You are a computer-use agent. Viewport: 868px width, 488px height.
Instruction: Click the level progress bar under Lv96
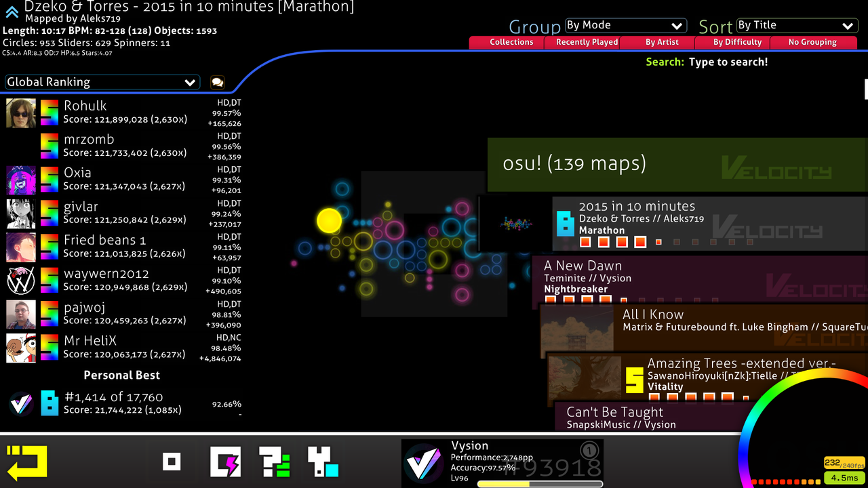pos(540,484)
